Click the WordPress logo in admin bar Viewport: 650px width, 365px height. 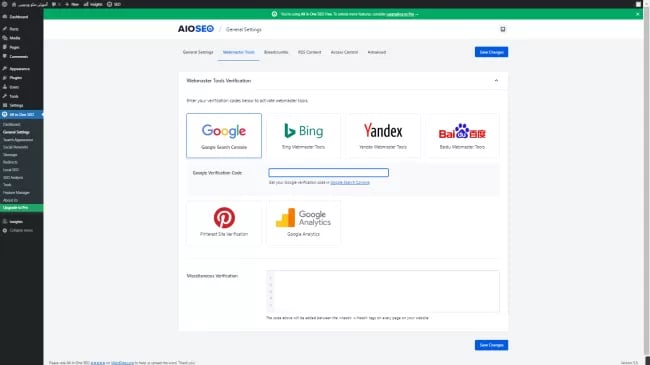(5, 4)
